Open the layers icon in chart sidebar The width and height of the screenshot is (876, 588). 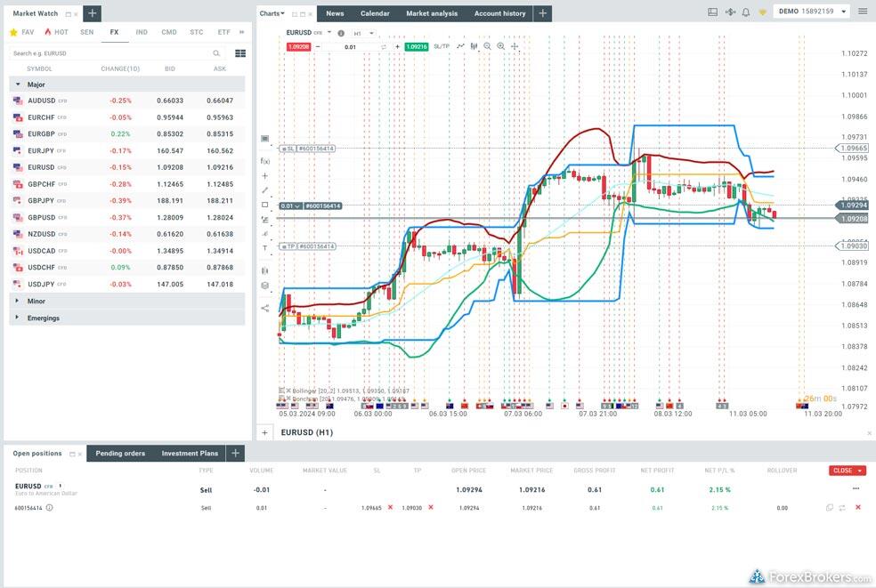coord(264,286)
